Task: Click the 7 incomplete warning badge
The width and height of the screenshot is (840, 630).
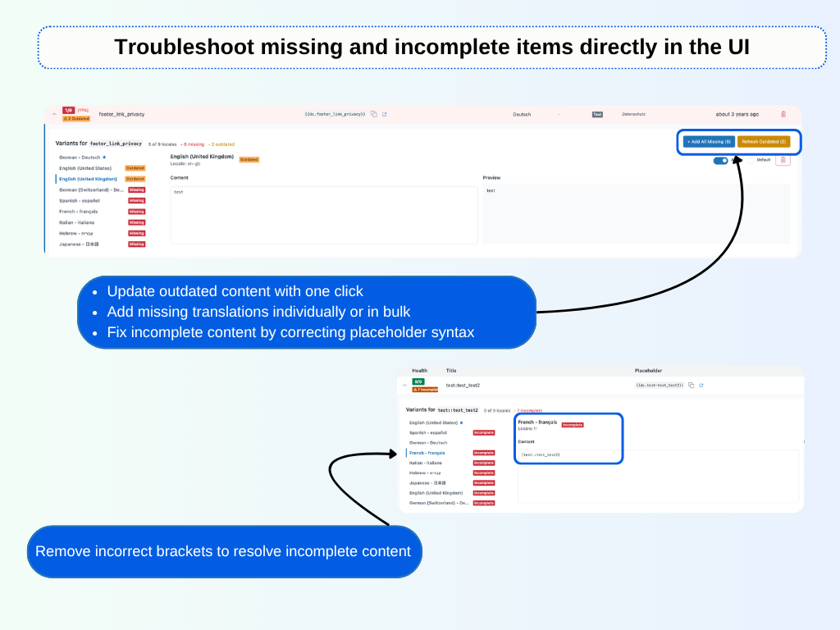Action: [426, 390]
